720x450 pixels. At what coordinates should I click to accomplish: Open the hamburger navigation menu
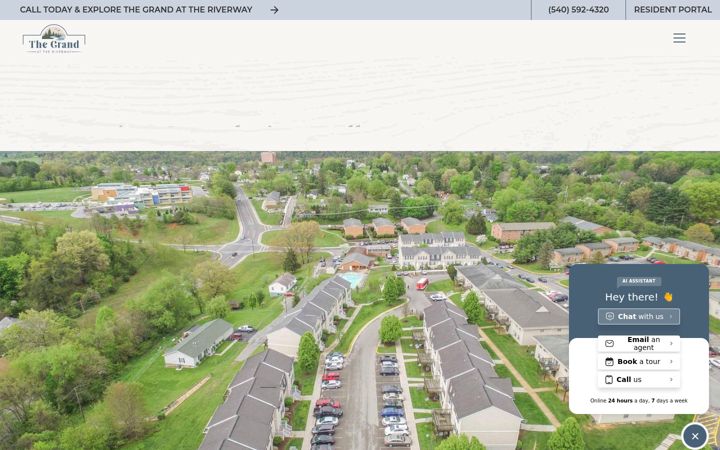coord(679,38)
